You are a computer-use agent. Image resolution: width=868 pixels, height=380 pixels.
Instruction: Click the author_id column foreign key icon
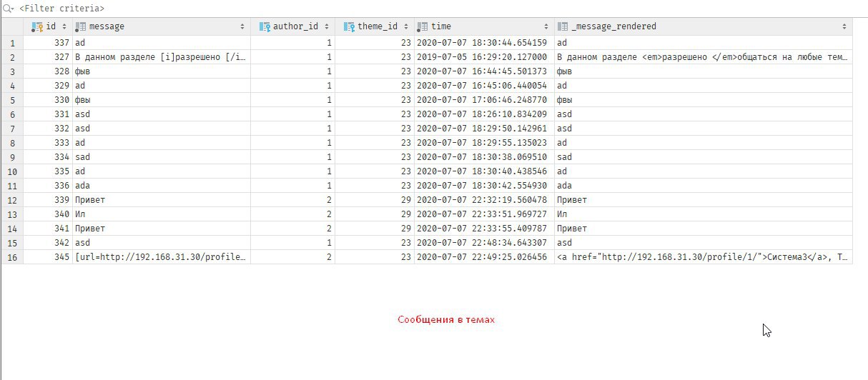(x=264, y=26)
